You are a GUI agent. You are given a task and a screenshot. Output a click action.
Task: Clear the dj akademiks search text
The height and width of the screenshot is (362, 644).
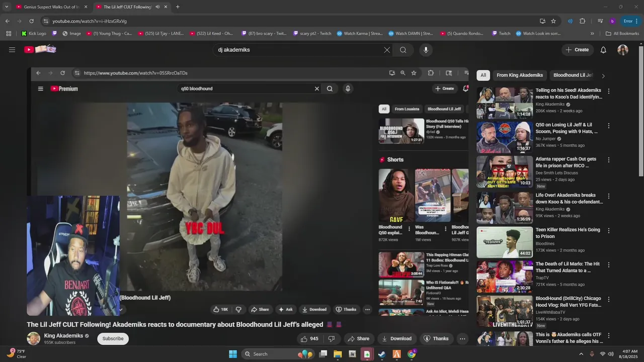(387, 50)
